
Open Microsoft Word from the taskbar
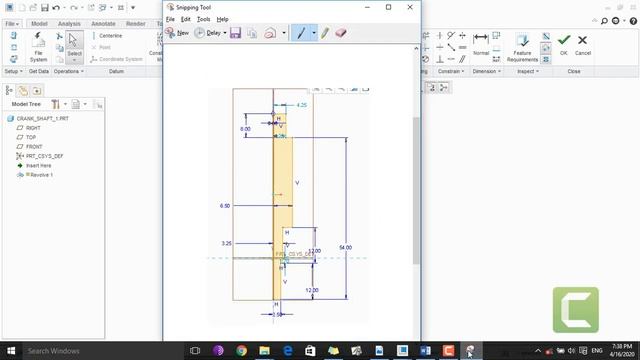click(x=425, y=351)
